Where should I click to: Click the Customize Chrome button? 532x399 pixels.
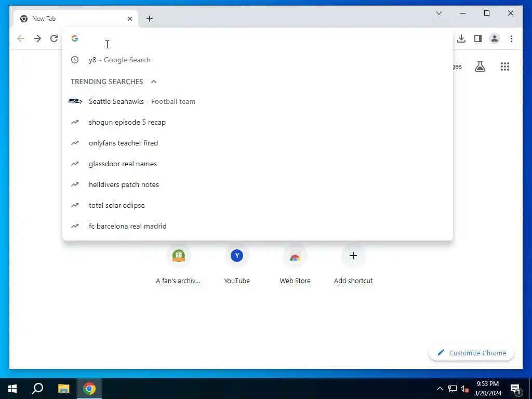click(x=472, y=353)
